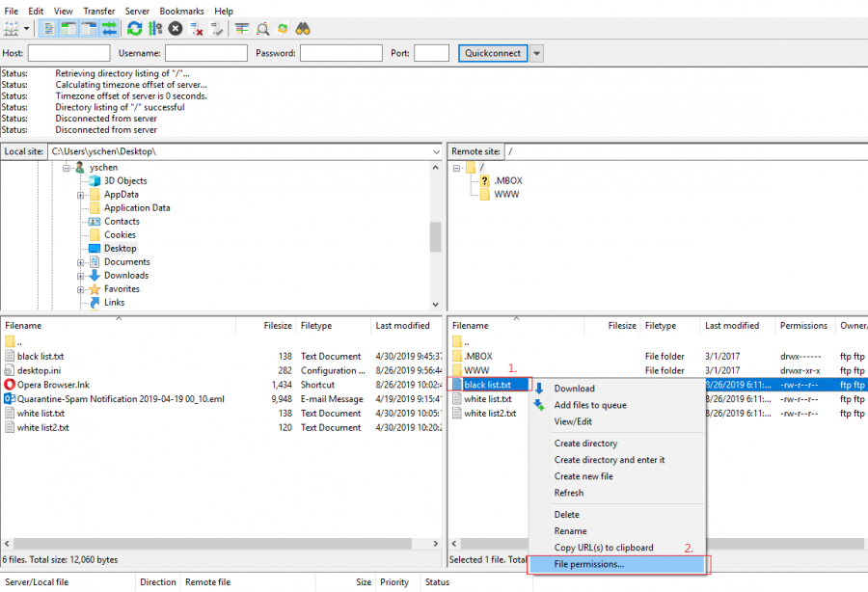This screenshot has height=592, width=868.
Task: Refresh the file and folder lists
Action: (x=134, y=29)
